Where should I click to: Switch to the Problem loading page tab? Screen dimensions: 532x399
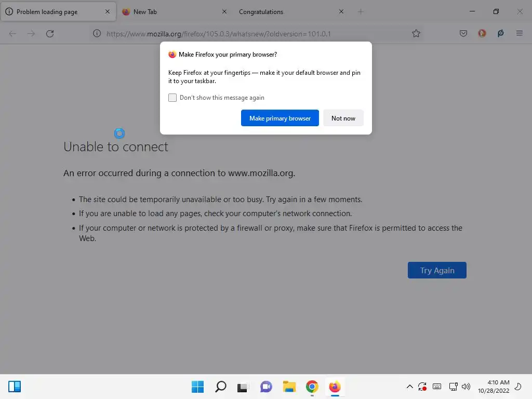click(x=58, y=12)
